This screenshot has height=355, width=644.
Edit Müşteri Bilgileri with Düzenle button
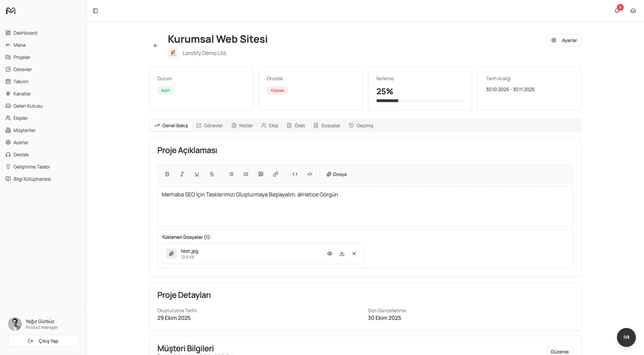click(x=559, y=351)
